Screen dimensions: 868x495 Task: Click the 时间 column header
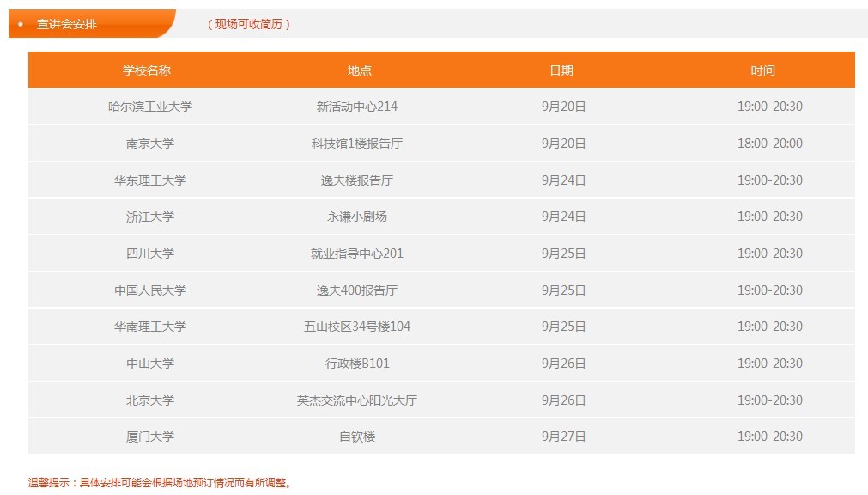pos(762,70)
